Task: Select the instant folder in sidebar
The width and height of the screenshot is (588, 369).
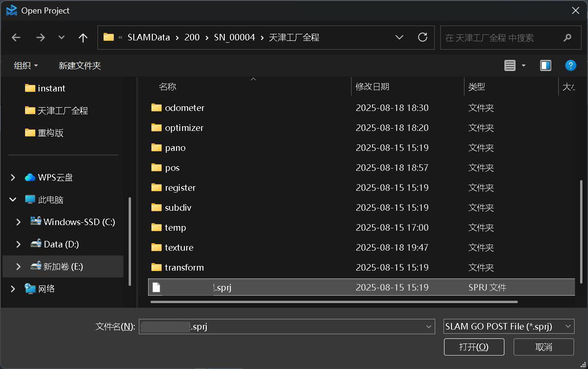Action: pos(45,88)
